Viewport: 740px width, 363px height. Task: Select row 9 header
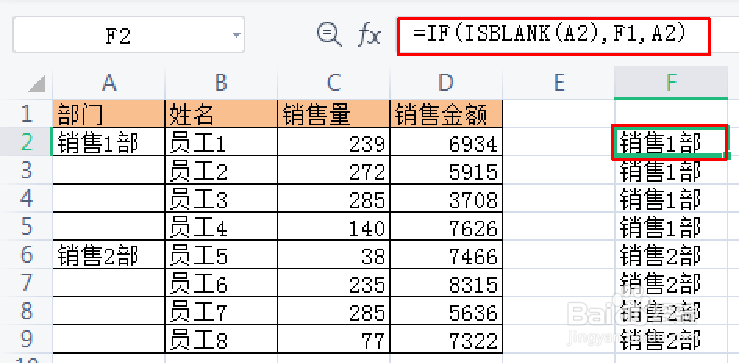point(26,339)
